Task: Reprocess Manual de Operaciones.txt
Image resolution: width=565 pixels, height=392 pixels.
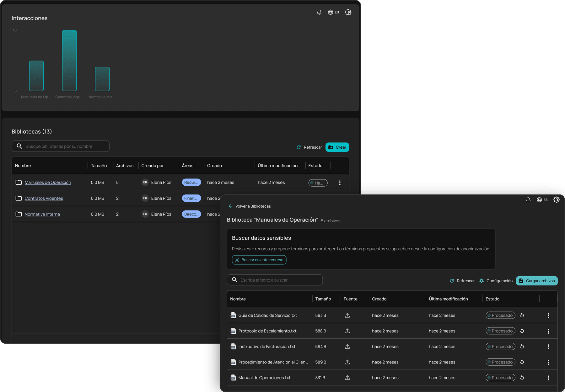Action: [x=522, y=378]
